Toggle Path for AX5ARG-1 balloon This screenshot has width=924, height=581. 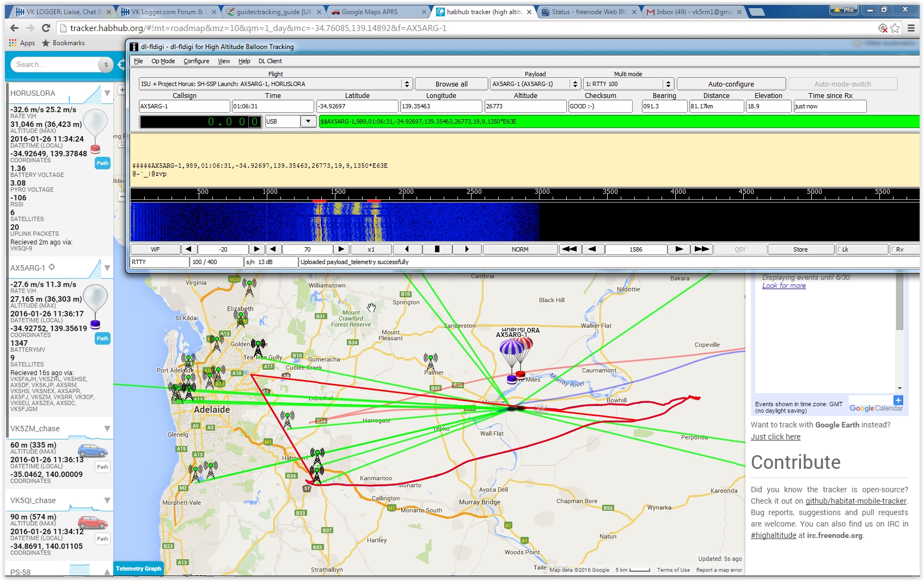point(102,338)
